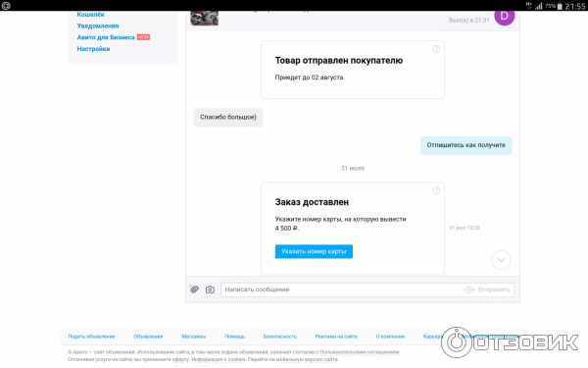Click battery icon in status bar
The height and width of the screenshot is (368, 588).
pos(560,6)
